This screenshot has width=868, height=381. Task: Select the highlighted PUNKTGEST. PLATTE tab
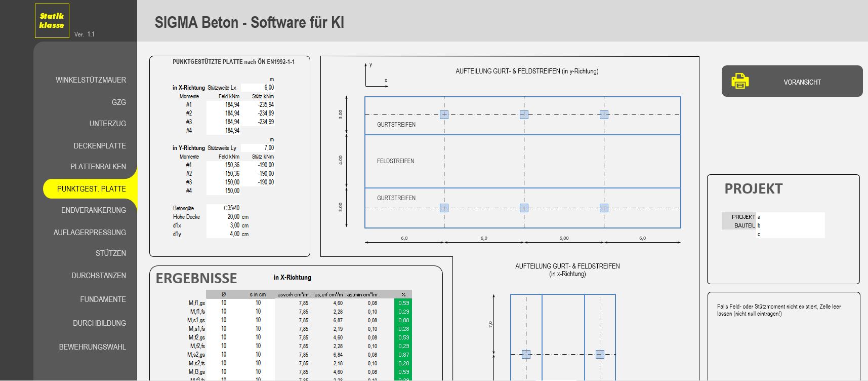[x=91, y=189]
